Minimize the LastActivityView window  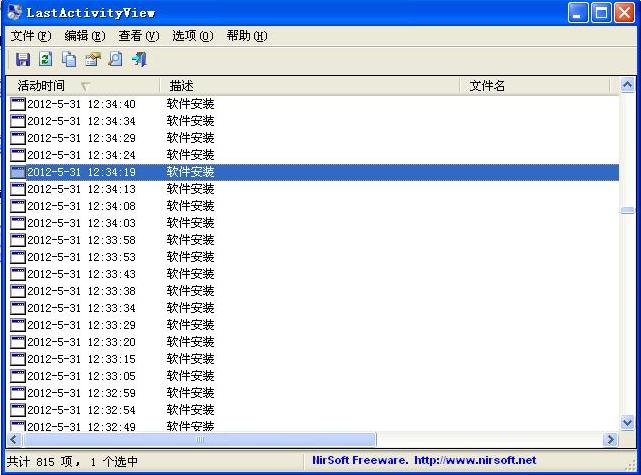[578, 13]
